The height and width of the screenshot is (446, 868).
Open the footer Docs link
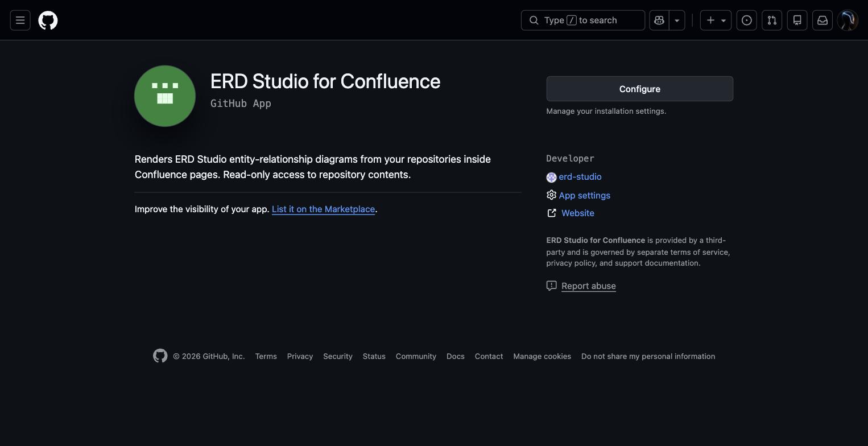point(456,356)
